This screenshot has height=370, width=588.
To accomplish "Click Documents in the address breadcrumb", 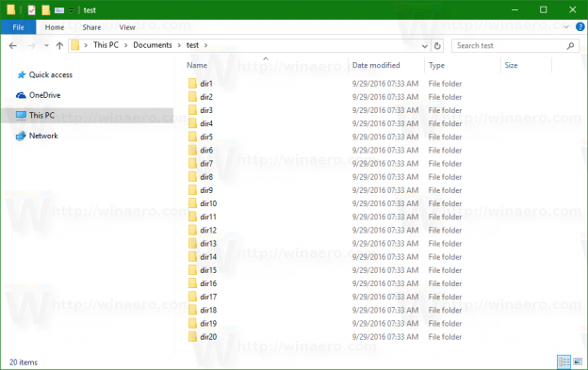I will 153,45.
